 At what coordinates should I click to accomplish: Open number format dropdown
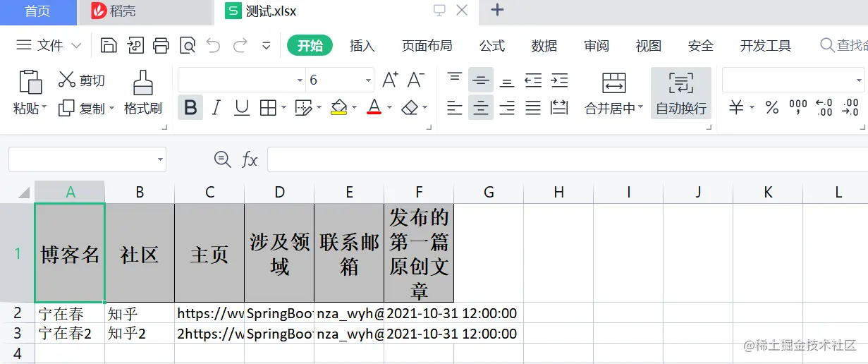coord(858,80)
